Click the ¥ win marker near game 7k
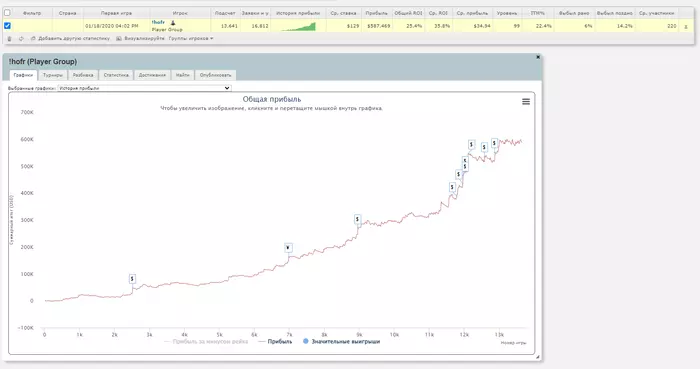The image size is (700, 369). pyautogui.click(x=288, y=248)
